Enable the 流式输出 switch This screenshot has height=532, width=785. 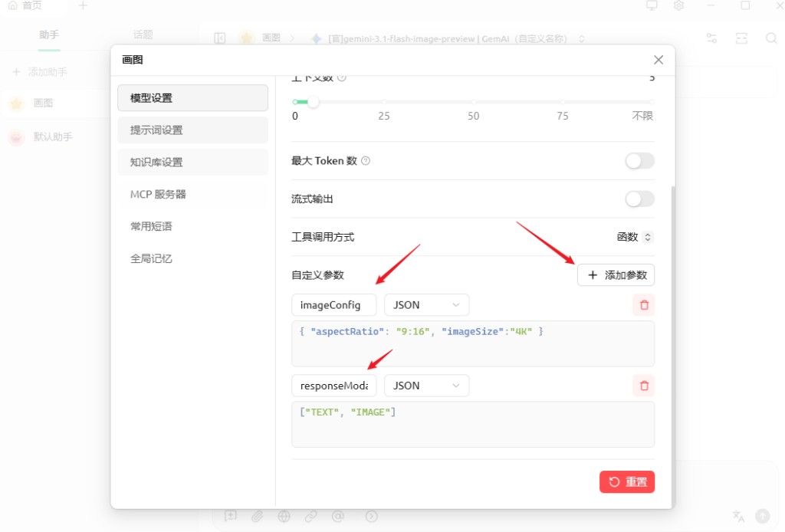[639, 199]
